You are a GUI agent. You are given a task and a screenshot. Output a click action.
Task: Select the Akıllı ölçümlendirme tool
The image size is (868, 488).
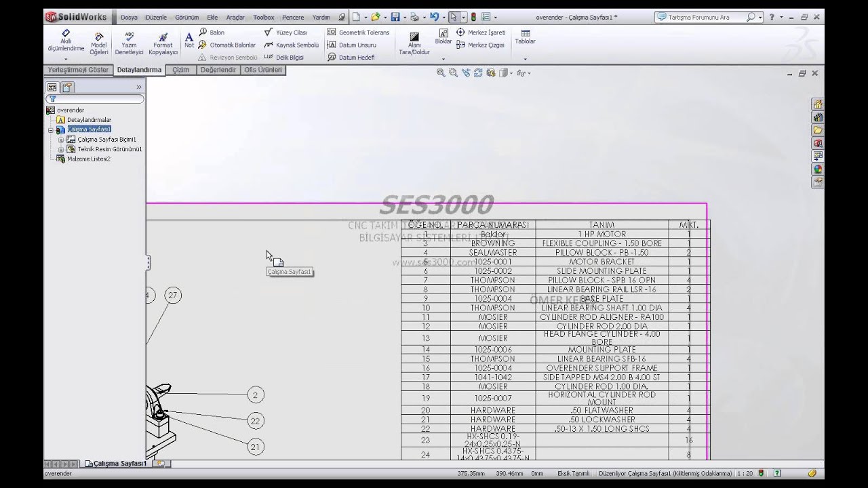pos(66,40)
